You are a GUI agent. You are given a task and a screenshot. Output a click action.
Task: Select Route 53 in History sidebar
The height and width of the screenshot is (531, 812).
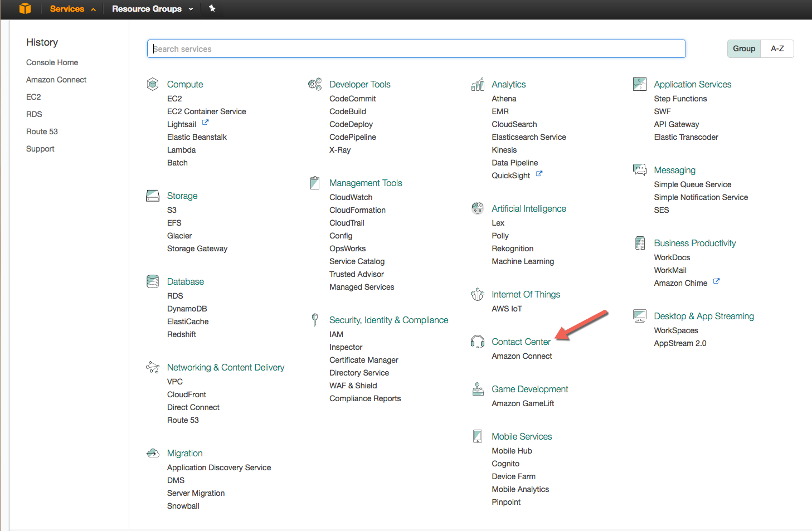click(42, 131)
